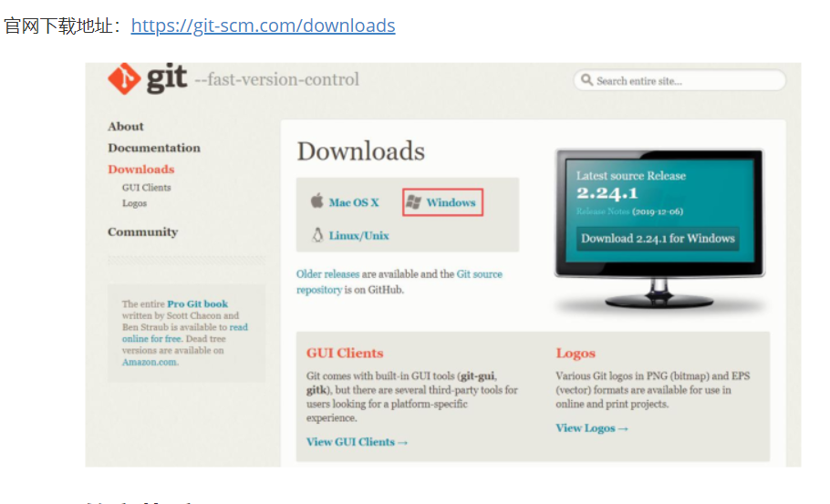Open GUI Clients sidebar sub-item
830x504 pixels.
point(147,187)
